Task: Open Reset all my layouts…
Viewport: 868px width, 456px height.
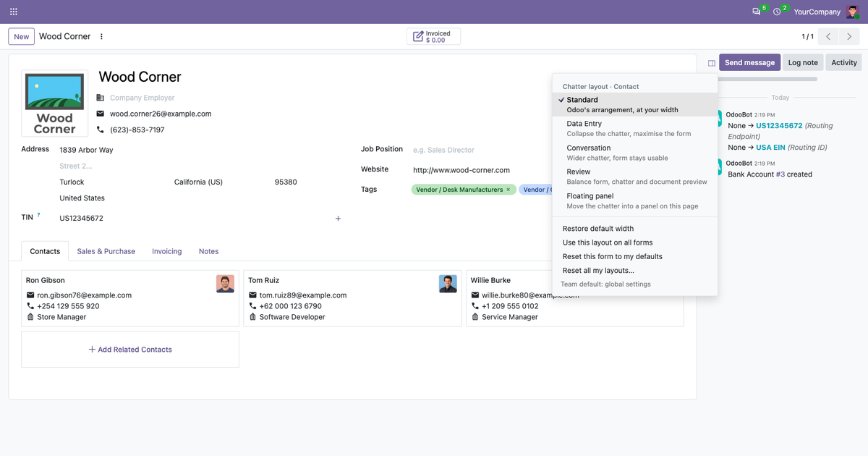Action: coord(635,271)
